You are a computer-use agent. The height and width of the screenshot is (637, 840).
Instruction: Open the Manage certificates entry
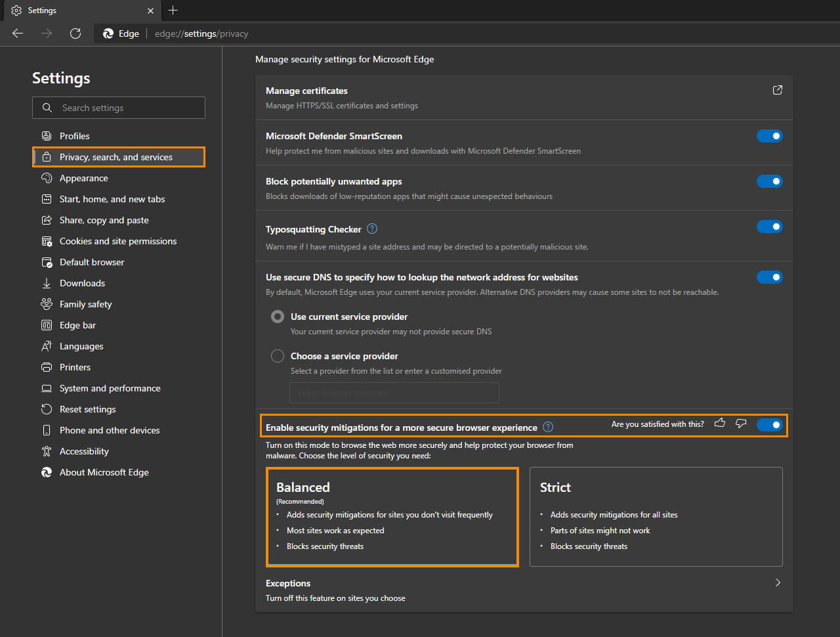click(524, 97)
